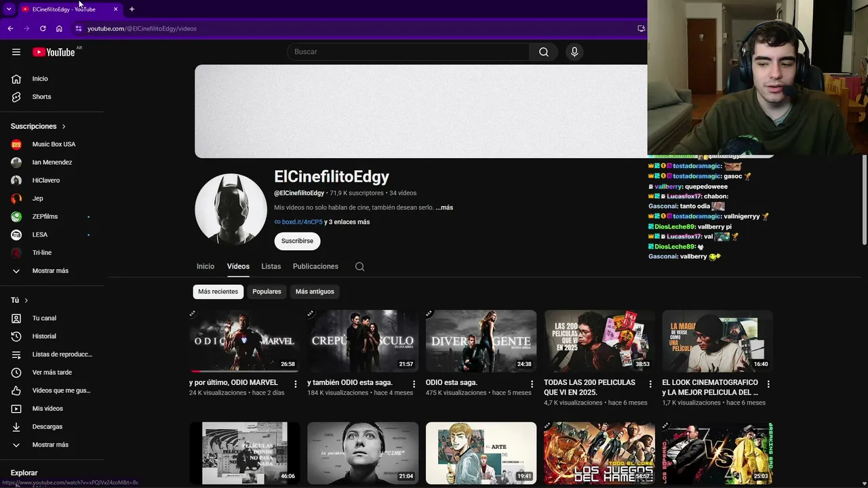Viewport: 868px width, 488px height.
Task: Subscribe with the Suscribirse button
Action: click(x=297, y=241)
